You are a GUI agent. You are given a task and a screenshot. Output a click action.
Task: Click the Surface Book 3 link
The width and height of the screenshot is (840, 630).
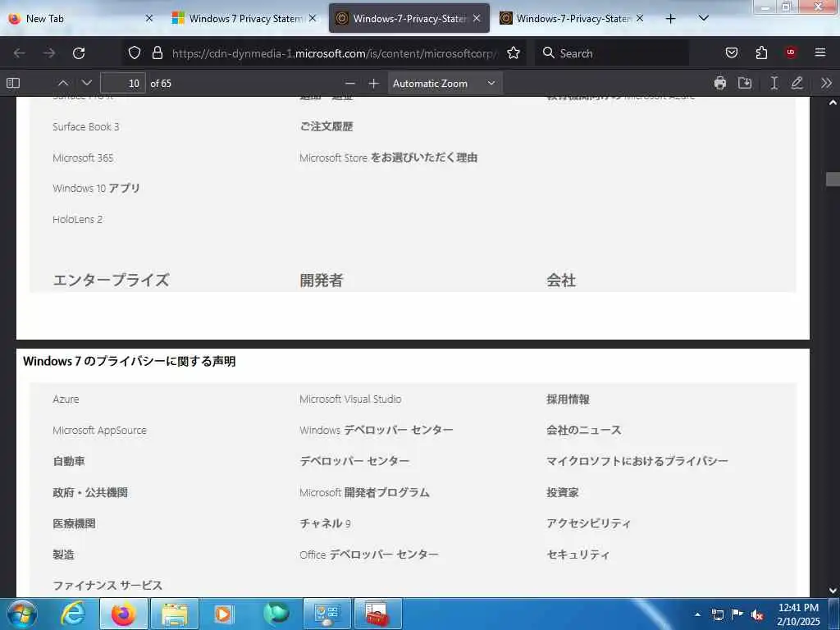(85, 127)
